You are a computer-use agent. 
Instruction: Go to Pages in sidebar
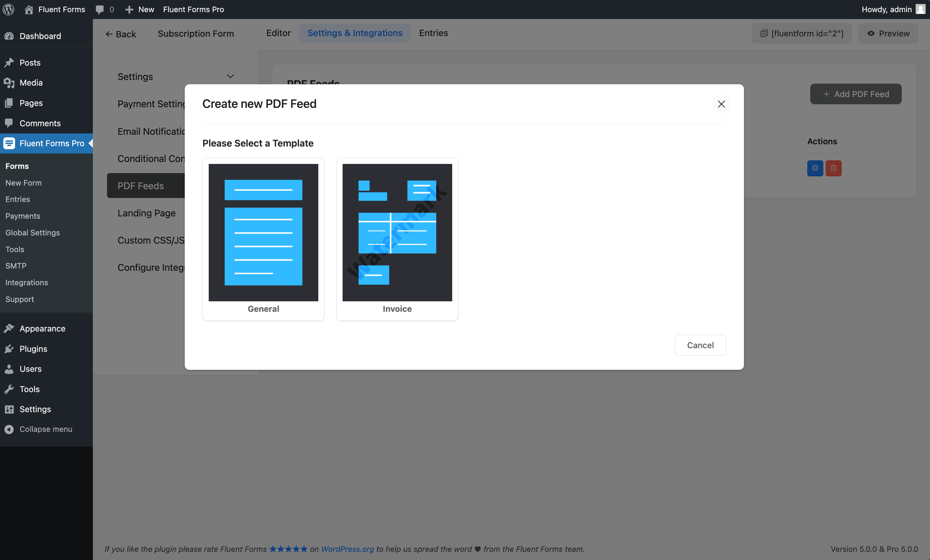pyautogui.click(x=46, y=103)
